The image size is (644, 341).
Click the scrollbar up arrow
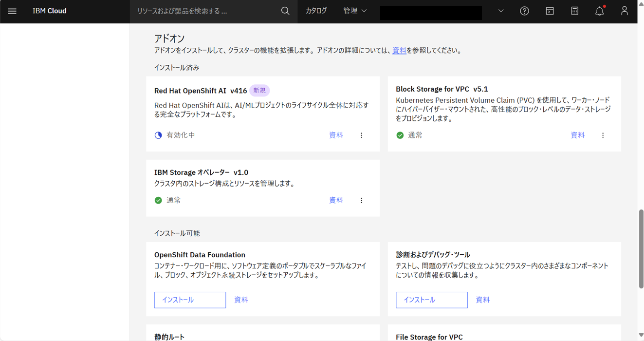click(641, 4)
